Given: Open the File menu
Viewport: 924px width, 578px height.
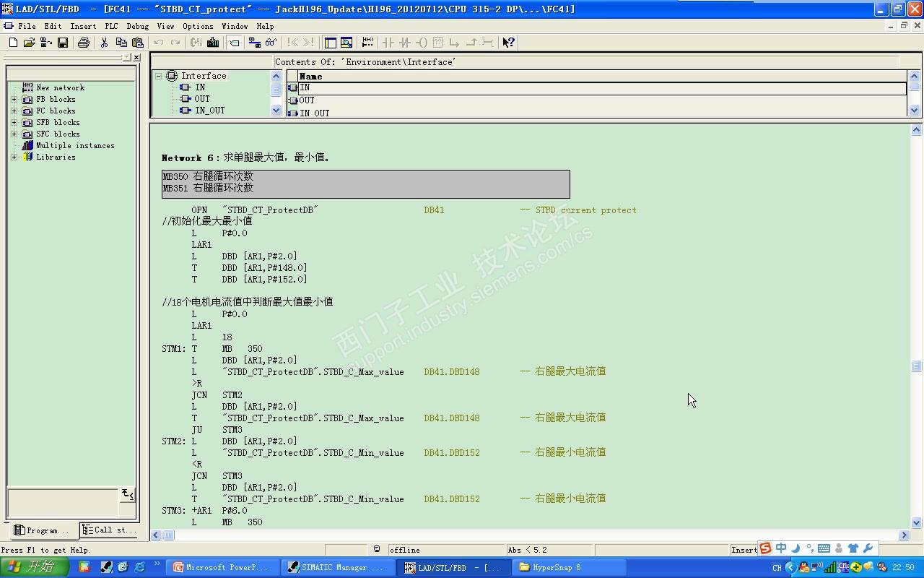Looking at the screenshot, I should pos(27,26).
